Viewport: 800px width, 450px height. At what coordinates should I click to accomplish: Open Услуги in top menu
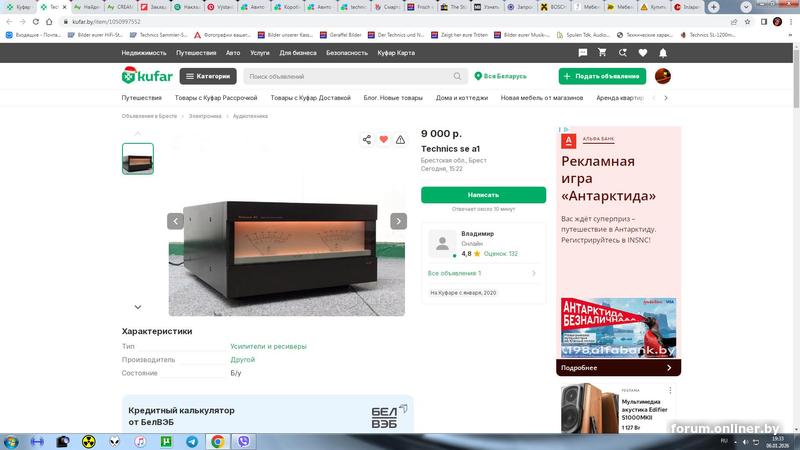pos(260,53)
